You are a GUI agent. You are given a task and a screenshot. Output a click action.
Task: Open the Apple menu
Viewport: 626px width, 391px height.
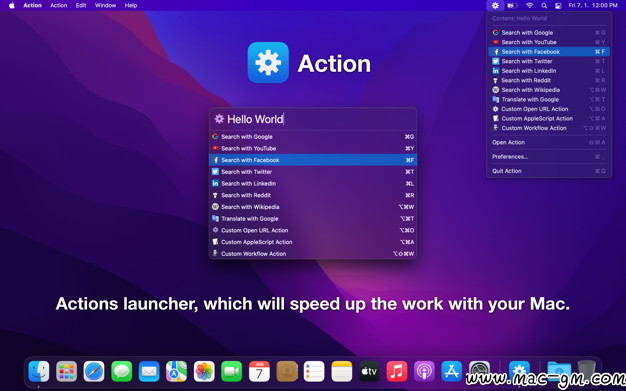pos(12,6)
